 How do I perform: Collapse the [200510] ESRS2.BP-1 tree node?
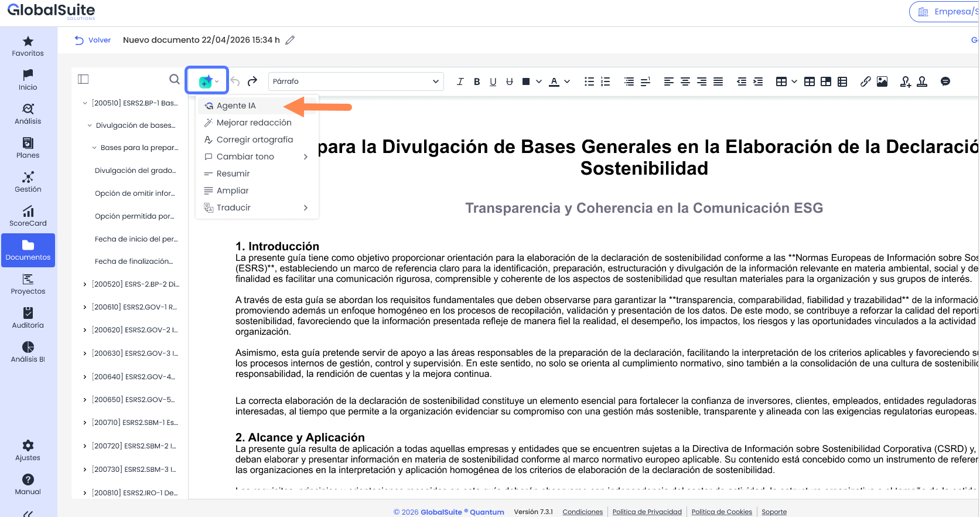[x=85, y=103]
